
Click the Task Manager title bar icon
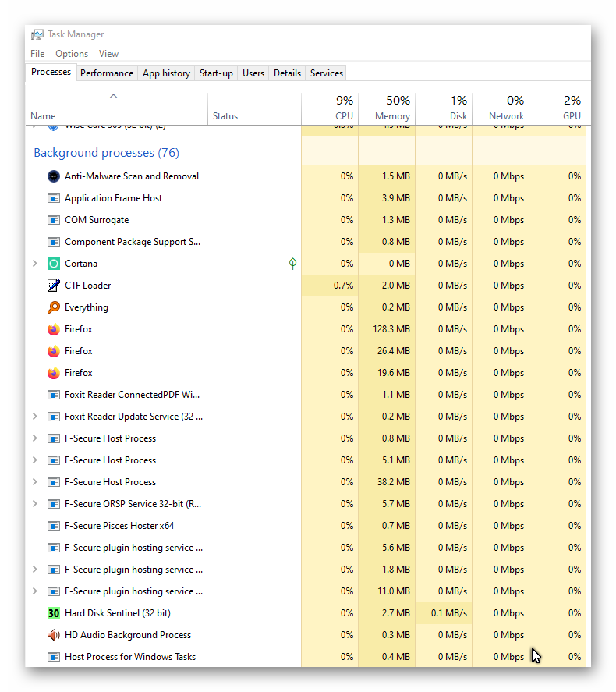click(37, 34)
